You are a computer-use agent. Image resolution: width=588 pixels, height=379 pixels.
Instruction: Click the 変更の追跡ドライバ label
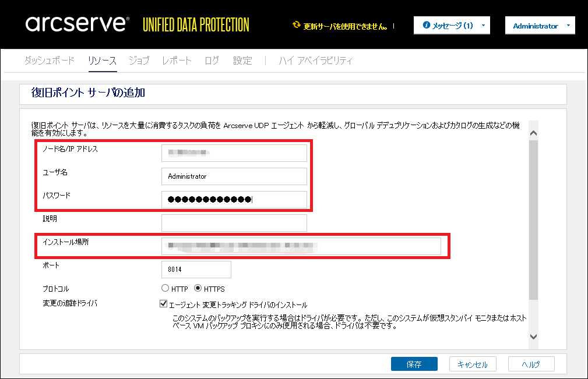point(70,303)
